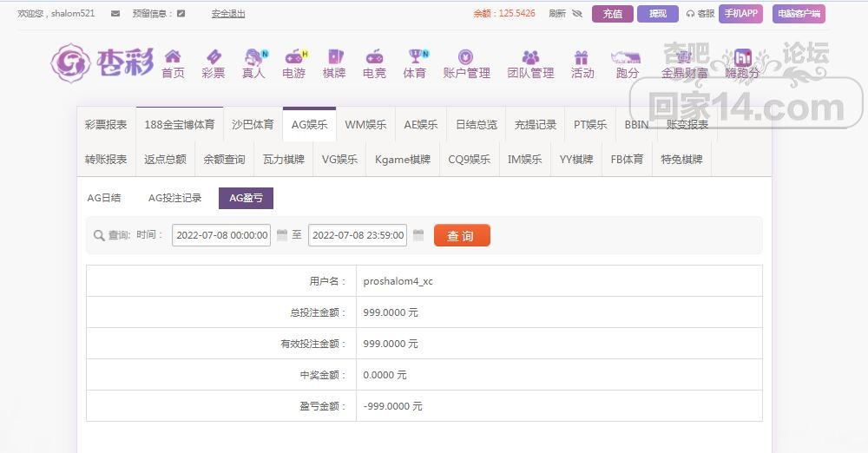Open the start date calendar picker
This screenshot has width=868, height=453.
point(281,235)
